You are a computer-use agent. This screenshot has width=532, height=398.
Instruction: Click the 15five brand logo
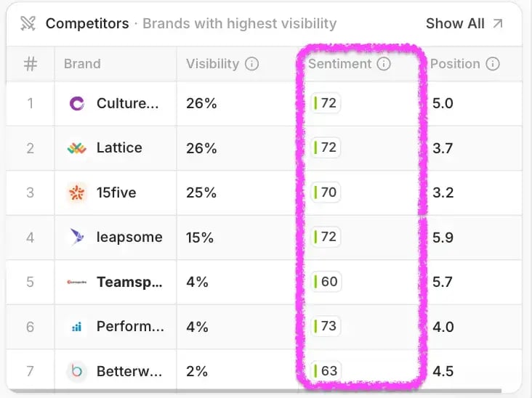[76, 192]
